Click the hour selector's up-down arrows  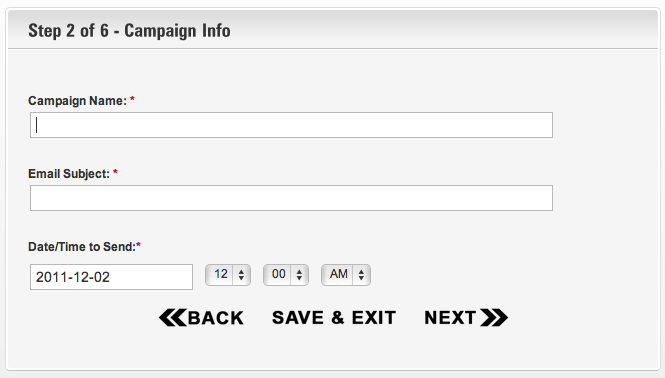(241, 275)
